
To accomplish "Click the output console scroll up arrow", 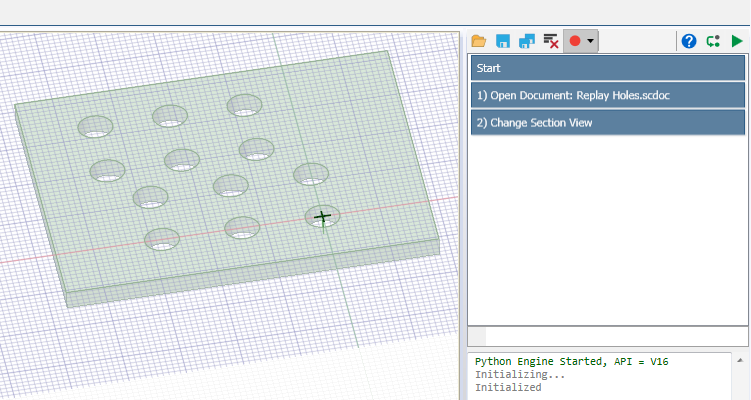I will [740, 360].
